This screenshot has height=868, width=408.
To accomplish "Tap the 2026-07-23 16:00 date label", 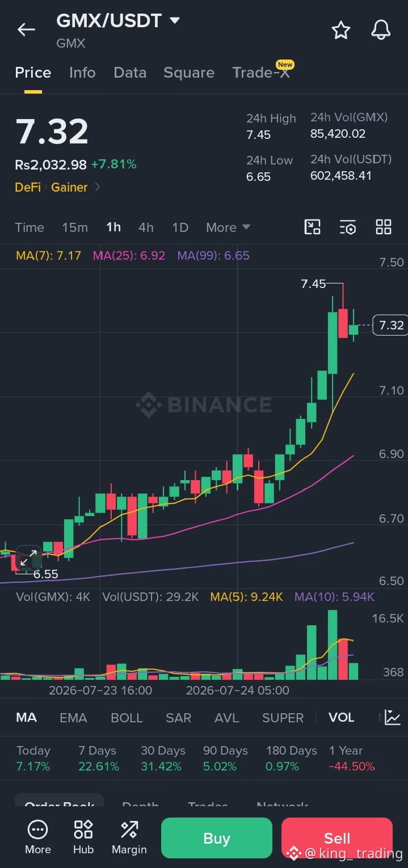I will pyautogui.click(x=100, y=691).
